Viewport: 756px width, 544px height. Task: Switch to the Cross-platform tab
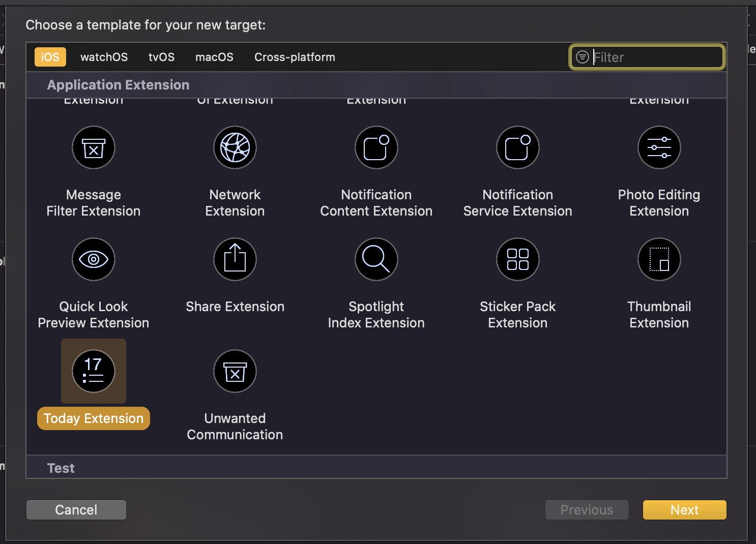[295, 57]
